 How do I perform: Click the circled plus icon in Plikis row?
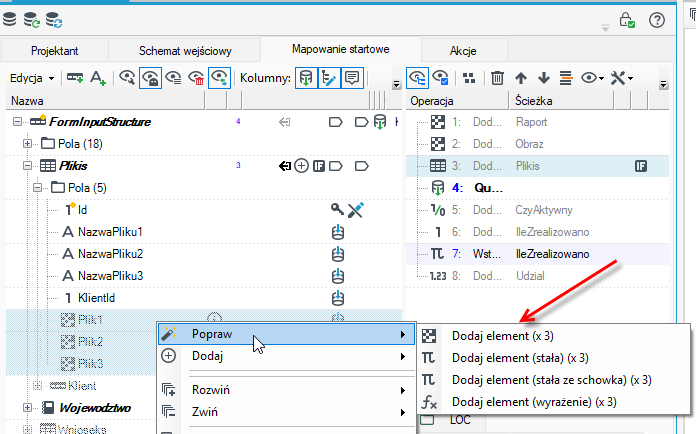[301, 166]
